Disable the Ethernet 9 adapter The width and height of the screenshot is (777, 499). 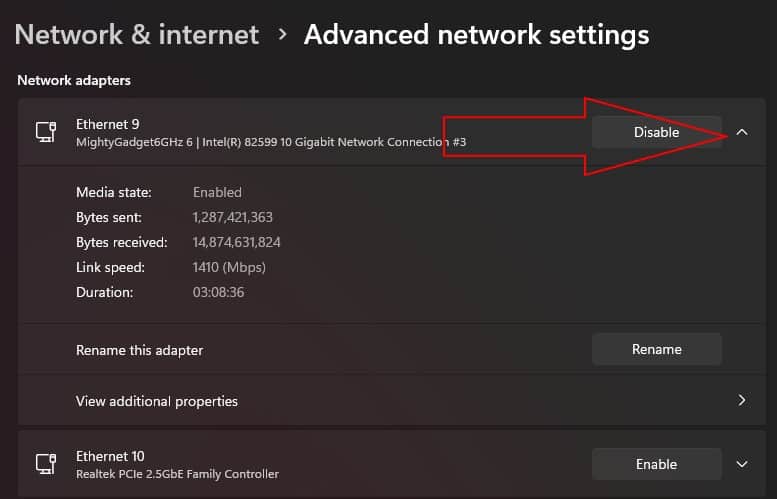point(656,132)
